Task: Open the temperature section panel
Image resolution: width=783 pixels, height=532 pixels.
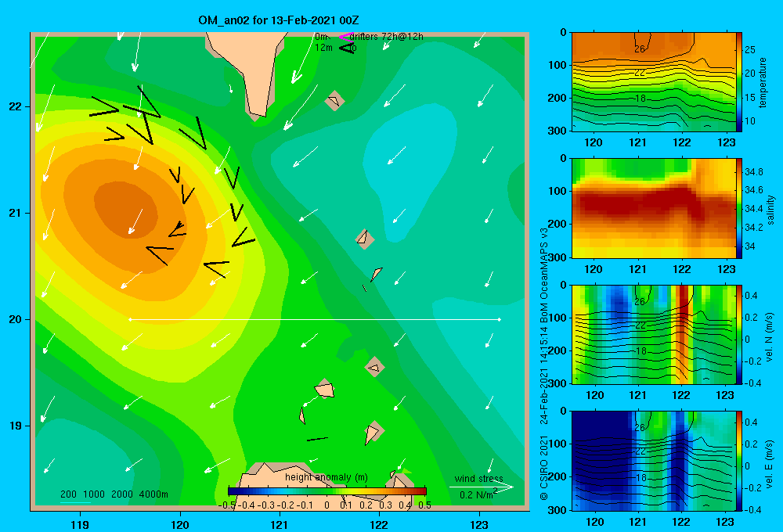Action: coord(654,82)
